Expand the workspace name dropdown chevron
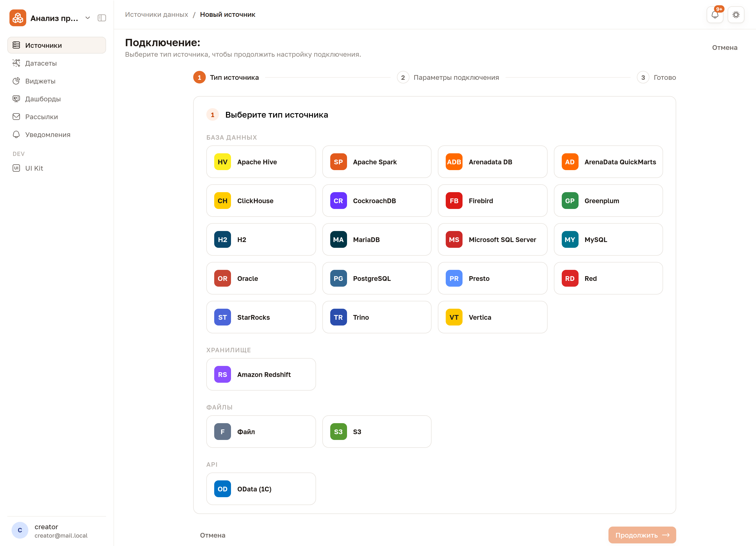 click(88, 18)
